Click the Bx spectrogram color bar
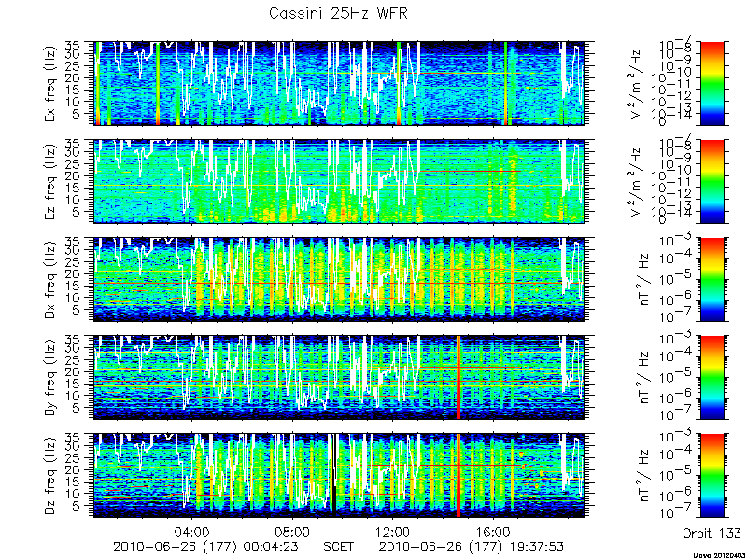The image size is (747, 560). pyautogui.click(x=712, y=279)
